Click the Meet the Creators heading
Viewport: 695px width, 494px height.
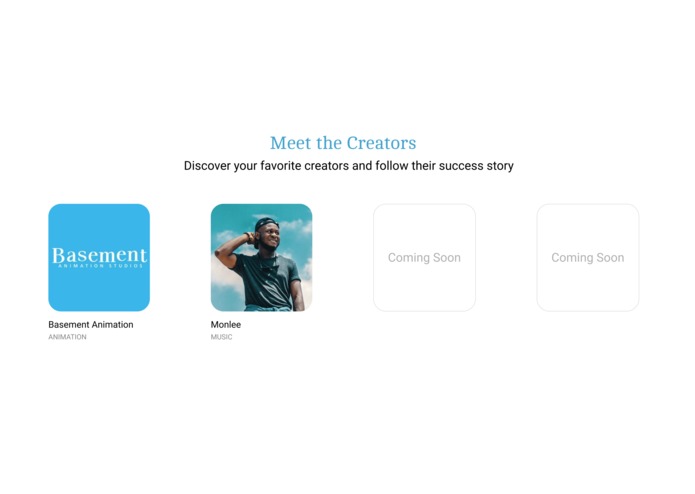[x=343, y=143]
